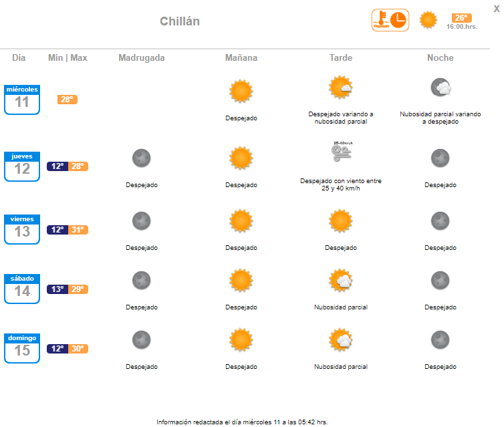Click Saturday afternoon partly cloudy icon
The width and height of the screenshot is (504, 427).
coord(341,280)
